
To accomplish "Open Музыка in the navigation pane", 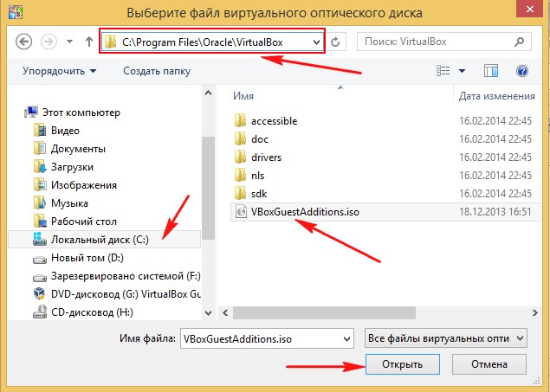I will [x=61, y=203].
